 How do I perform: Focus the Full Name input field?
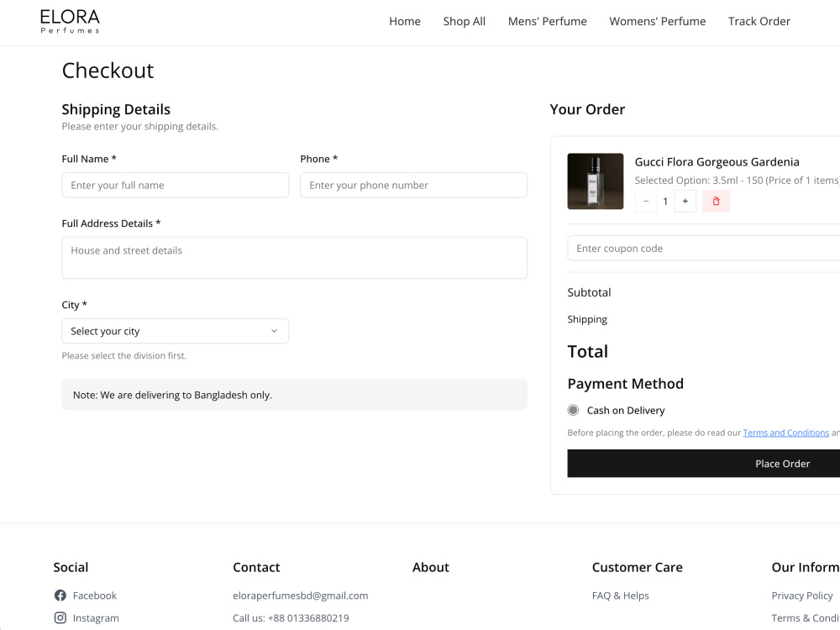point(176,185)
